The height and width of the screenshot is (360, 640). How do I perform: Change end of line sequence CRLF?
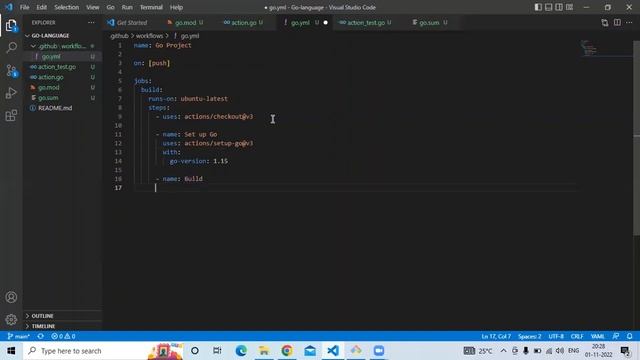pyautogui.click(x=577, y=336)
